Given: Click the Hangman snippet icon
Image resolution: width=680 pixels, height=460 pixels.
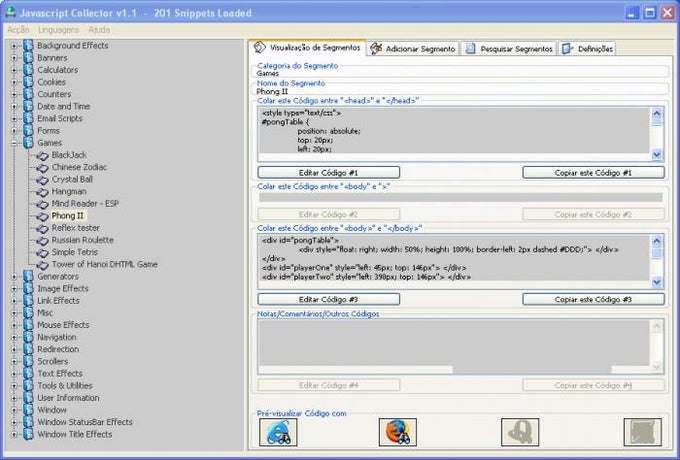Looking at the screenshot, I should (x=42, y=192).
